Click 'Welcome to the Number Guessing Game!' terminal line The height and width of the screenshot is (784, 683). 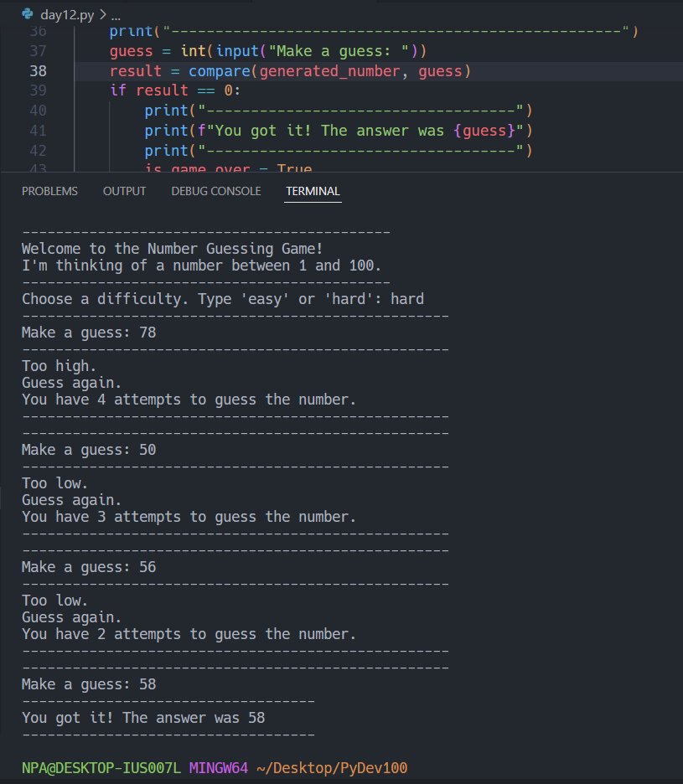click(x=172, y=249)
